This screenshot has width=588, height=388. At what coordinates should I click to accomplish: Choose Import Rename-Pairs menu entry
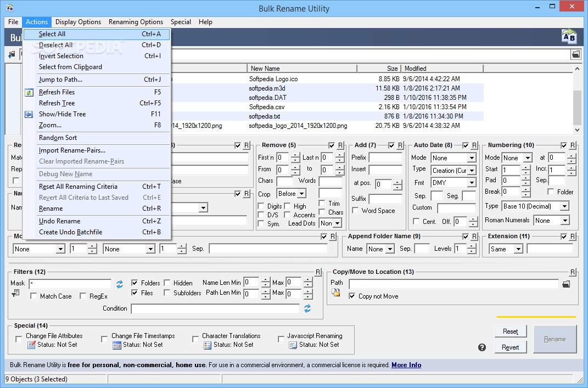click(x=97, y=150)
